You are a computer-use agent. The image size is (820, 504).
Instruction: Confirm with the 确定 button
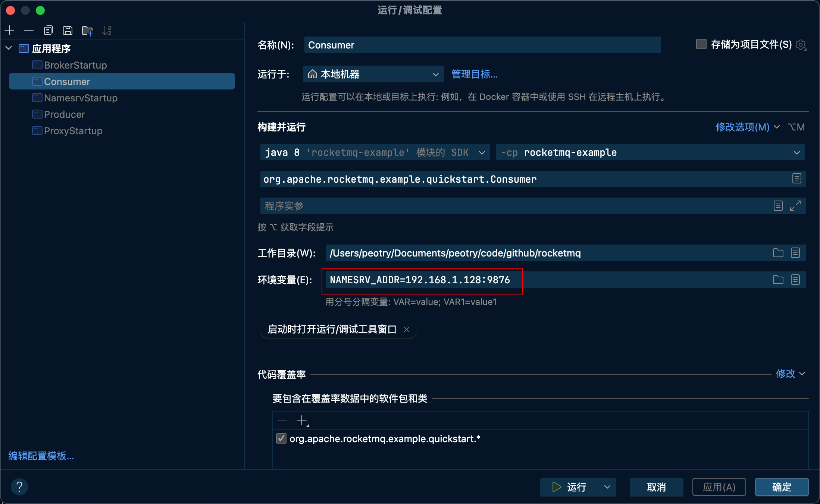(x=782, y=487)
